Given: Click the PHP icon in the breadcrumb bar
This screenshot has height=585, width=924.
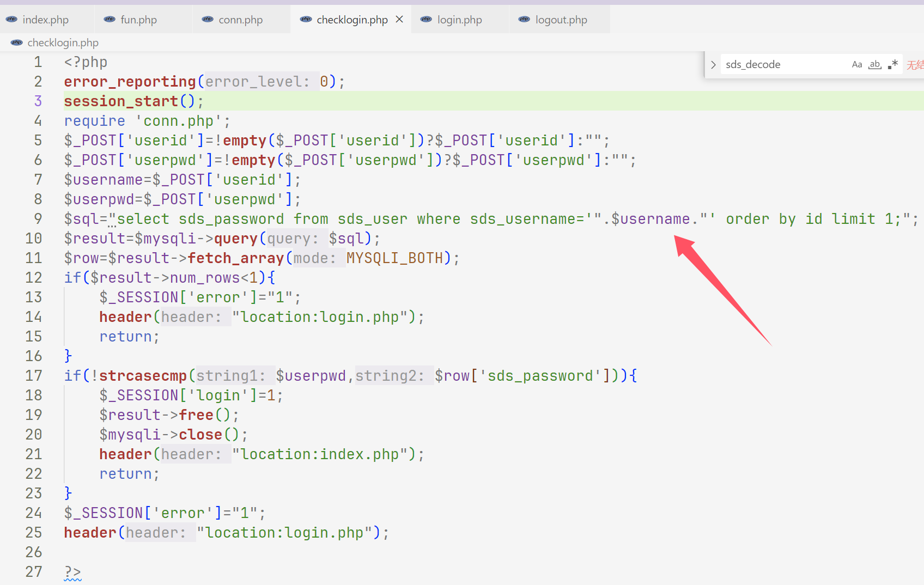Looking at the screenshot, I should tap(17, 42).
